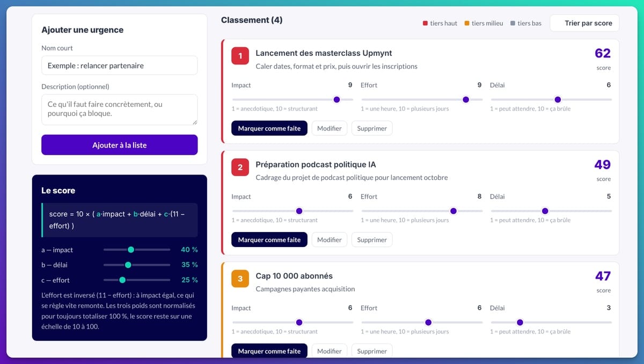Click into the 'Nom court' text field
644x364 pixels.
(119, 65)
